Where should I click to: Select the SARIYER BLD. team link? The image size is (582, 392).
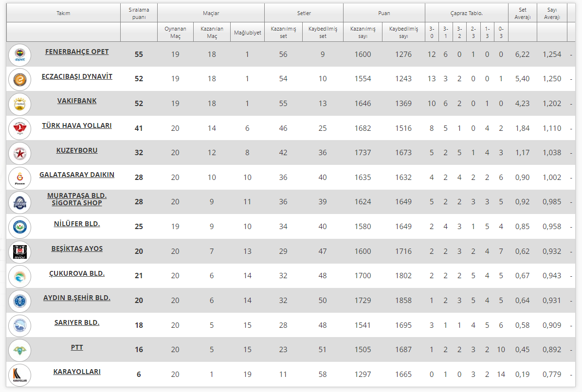pos(77,322)
